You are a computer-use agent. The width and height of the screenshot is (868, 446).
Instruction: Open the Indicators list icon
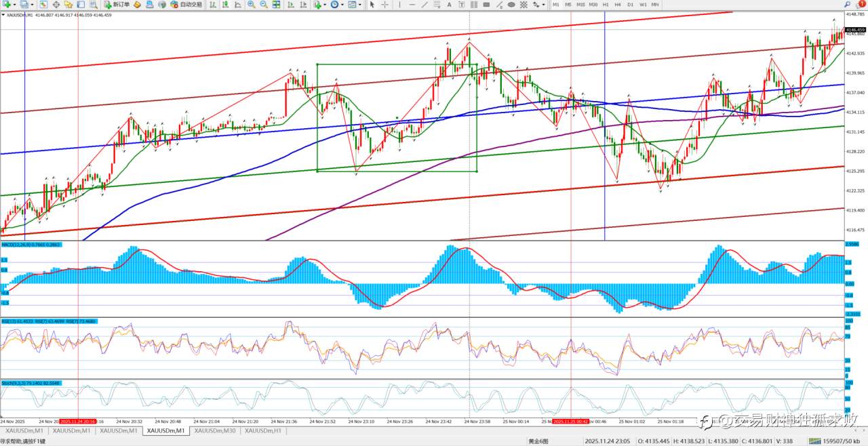(x=317, y=4)
